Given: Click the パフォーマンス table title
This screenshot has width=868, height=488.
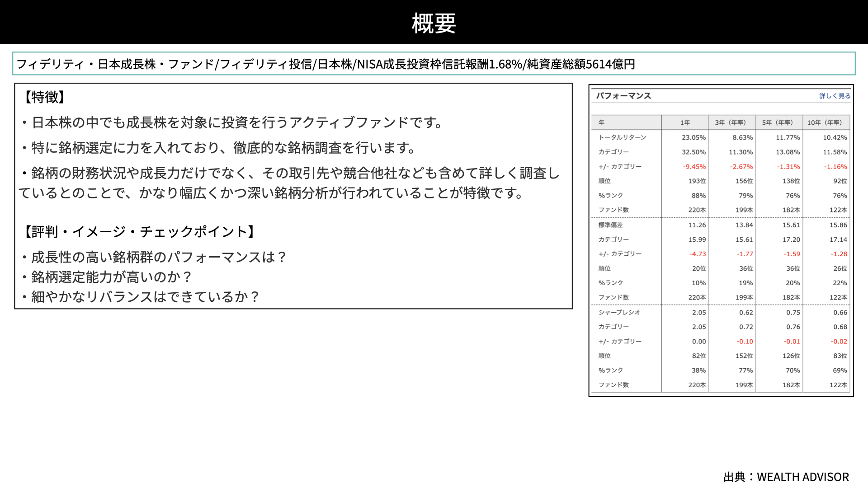Looking at the screenshot, I should (x=623, y=96).
